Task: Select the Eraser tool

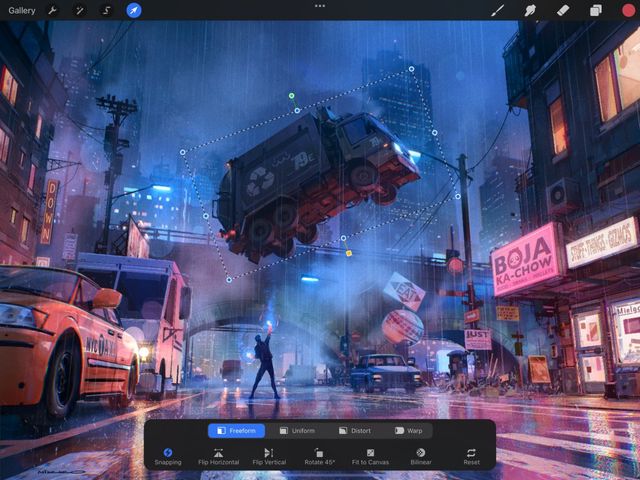Action: pyautogui.click(x=563, y=11)
